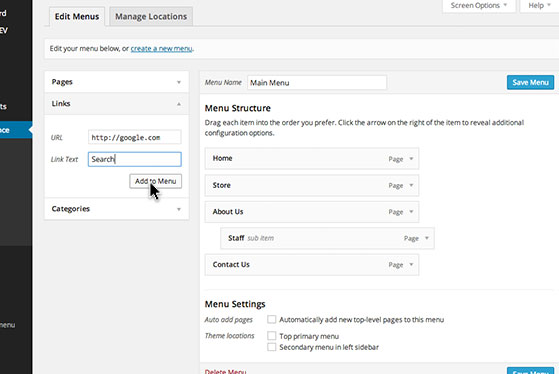Click the Link Text input field
Image resolution: width=559 pixels, height=374 pixels.
(x=134, y=159)
